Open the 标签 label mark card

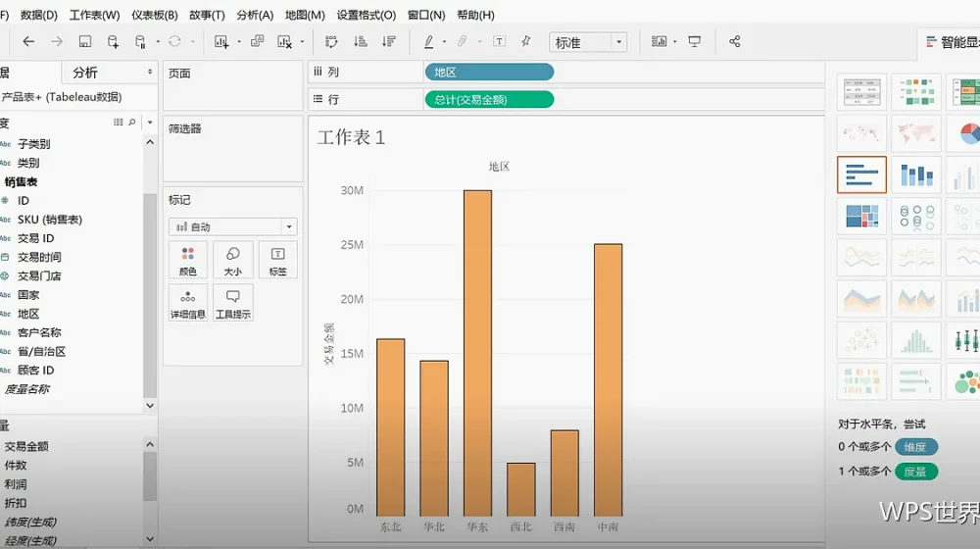pos(277,261)
